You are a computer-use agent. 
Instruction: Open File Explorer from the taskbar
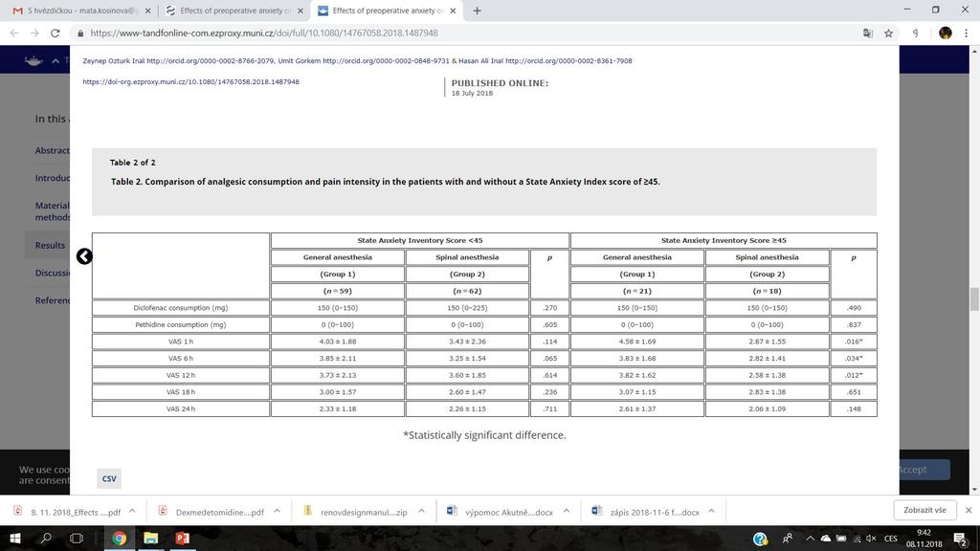pyautogui.click(x=150, y=539)
